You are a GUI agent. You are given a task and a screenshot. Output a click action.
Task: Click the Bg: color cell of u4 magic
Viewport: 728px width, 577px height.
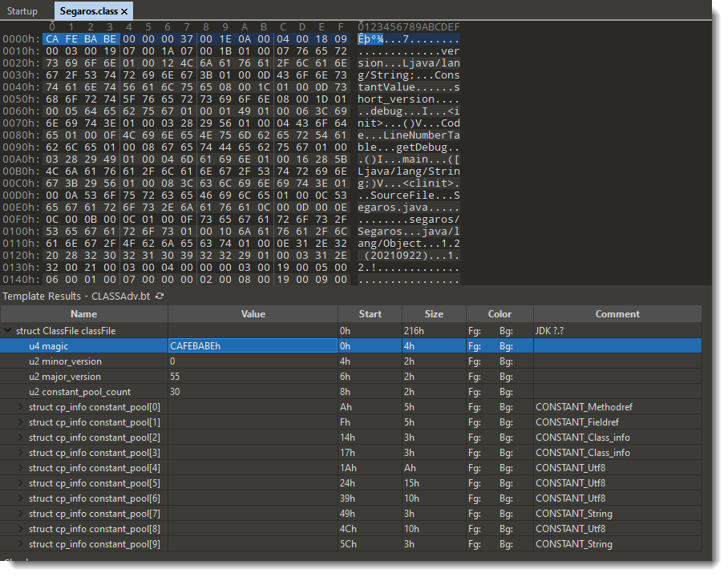tap(506, 346)
